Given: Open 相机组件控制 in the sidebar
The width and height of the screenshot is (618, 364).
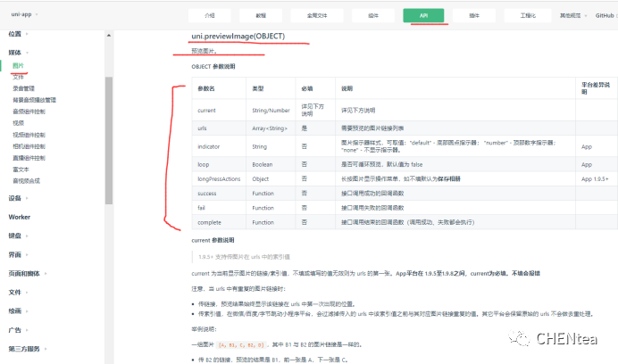Looking at the screenshot, I should click(29, 146).
